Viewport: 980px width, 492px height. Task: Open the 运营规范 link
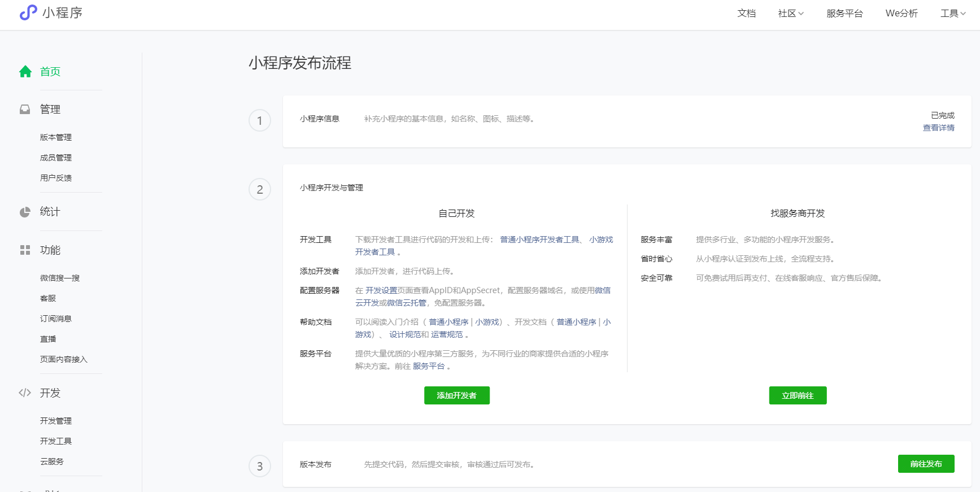447,334
